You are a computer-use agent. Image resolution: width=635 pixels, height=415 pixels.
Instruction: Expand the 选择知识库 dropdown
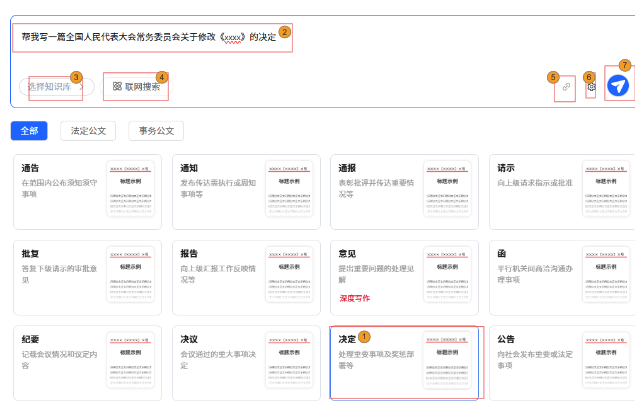pos(56,87)
